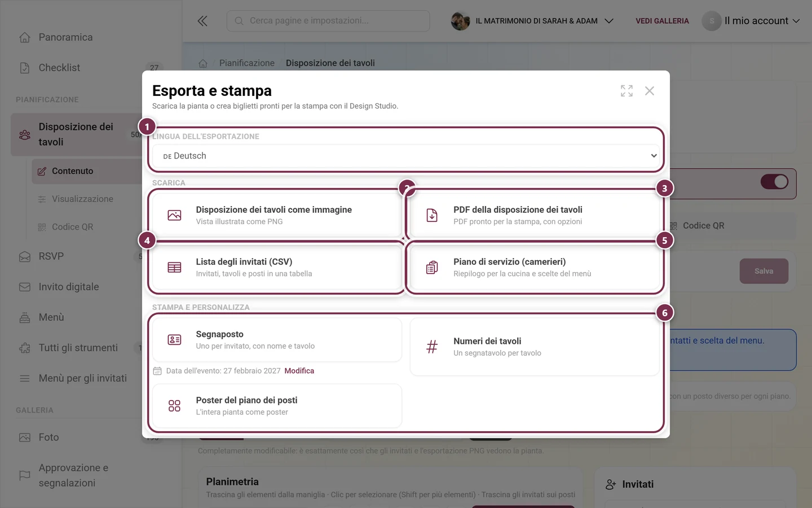This screenshot has height=508, width=812.
Task: Select Contenuto sub-item in sidebar
Action: click(87, 171)
